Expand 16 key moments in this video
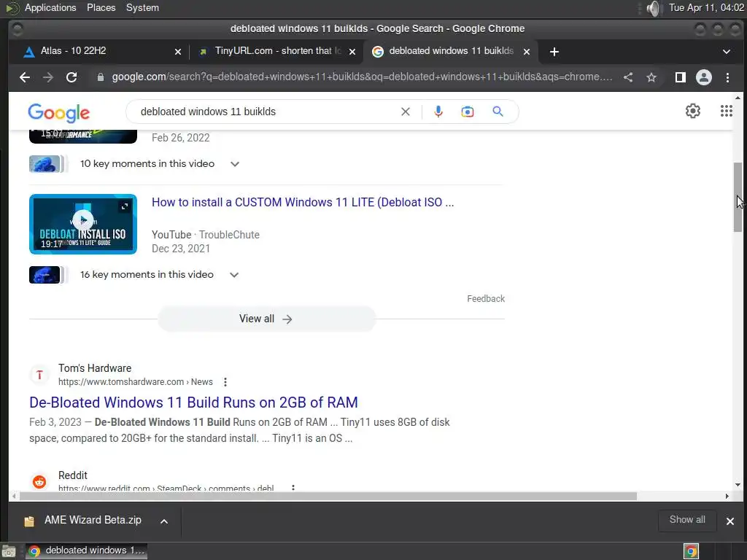Screen dimensions: 747x560 coord(234,275)
